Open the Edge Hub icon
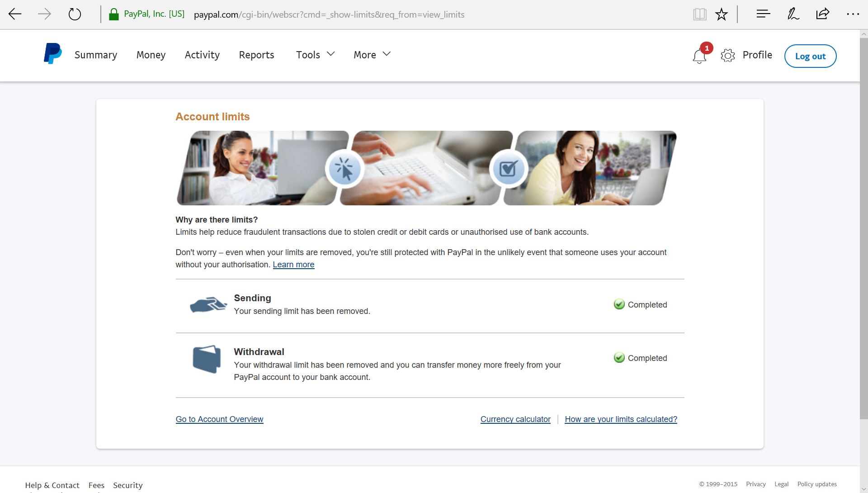 coord(763,14)
